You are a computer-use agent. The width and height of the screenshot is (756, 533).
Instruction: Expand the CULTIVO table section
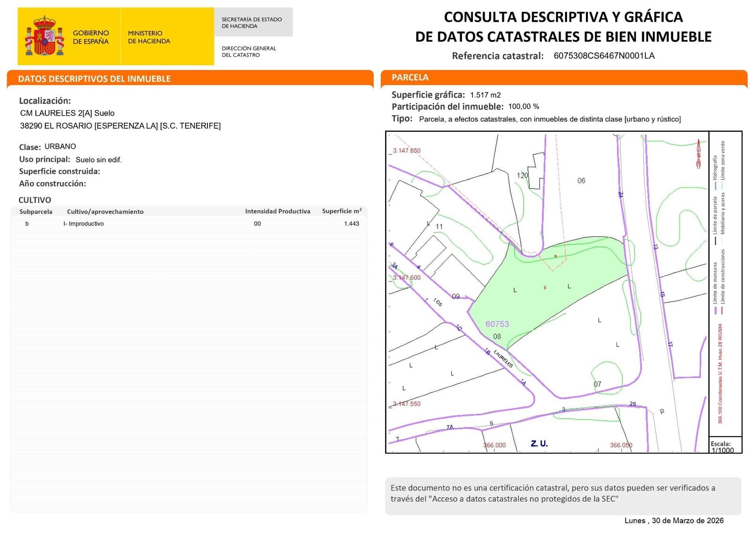tap(34, 200)
